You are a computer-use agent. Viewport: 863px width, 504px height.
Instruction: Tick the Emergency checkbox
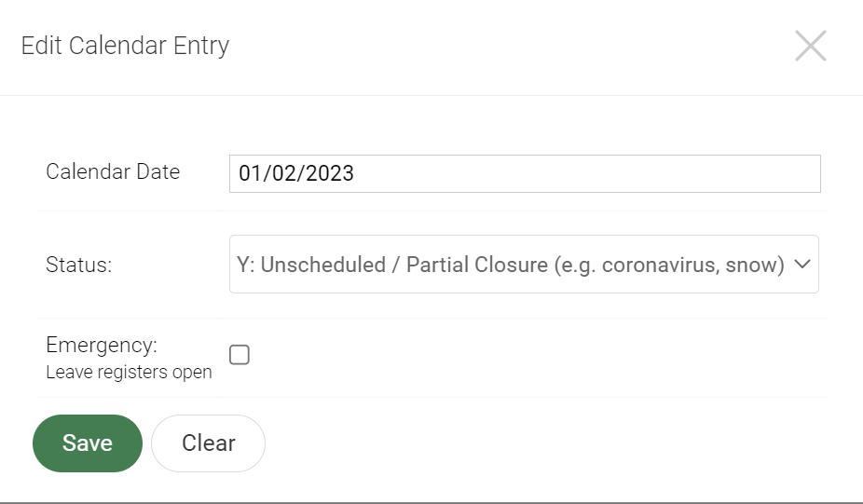[x=240, y=355]
